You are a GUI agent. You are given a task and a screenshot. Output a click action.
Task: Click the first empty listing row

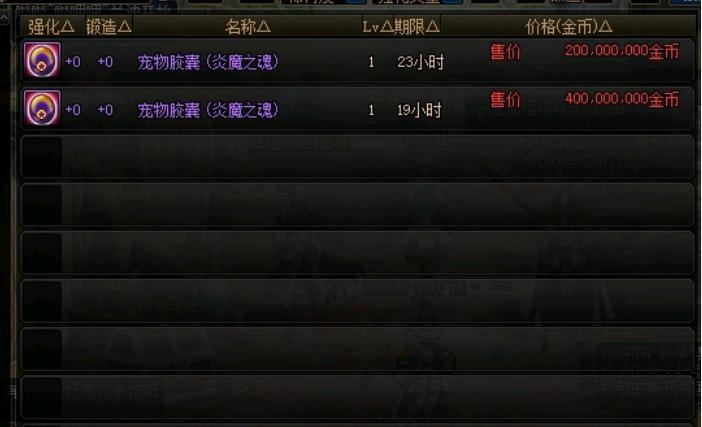pos(357,157)
